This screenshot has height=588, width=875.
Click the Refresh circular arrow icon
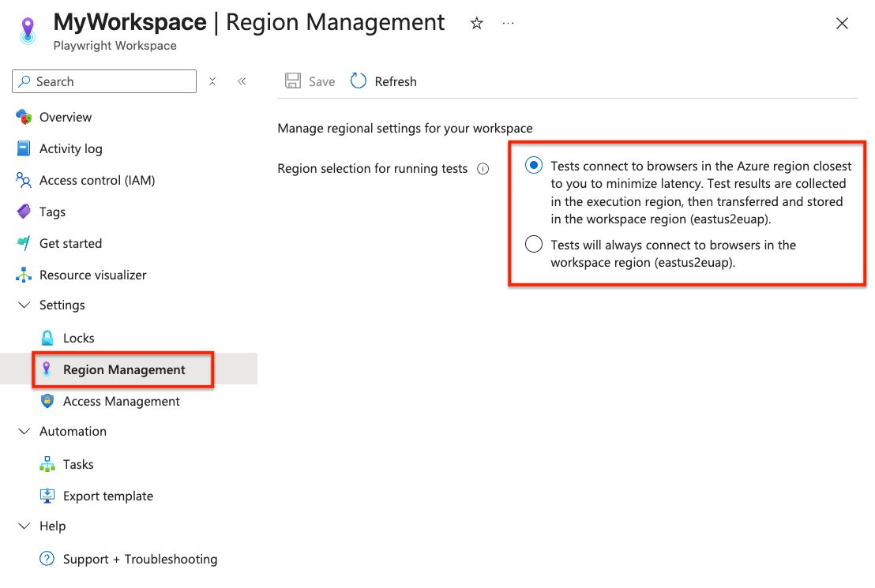click(359, 81)
